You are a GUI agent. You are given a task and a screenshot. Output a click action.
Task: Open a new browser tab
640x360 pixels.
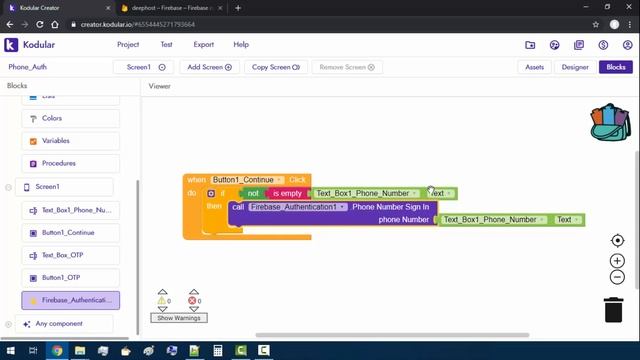[x=238, y=8]
